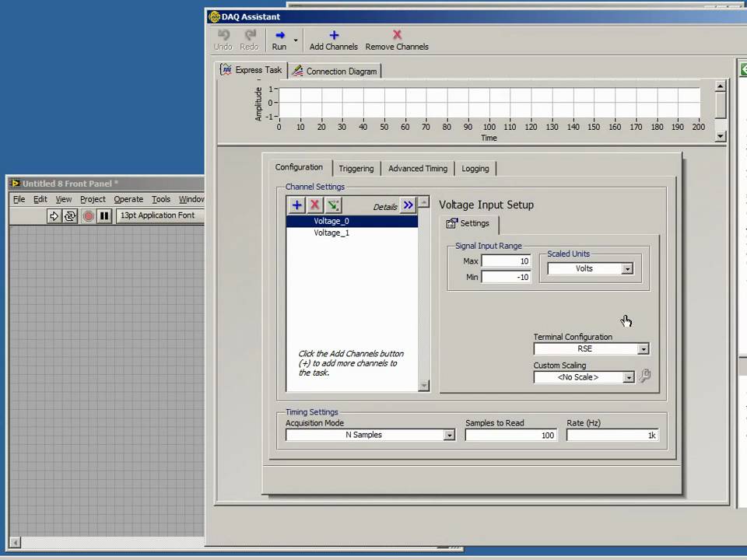Click Add Channels in the toolbar

(x=334, y=40)
